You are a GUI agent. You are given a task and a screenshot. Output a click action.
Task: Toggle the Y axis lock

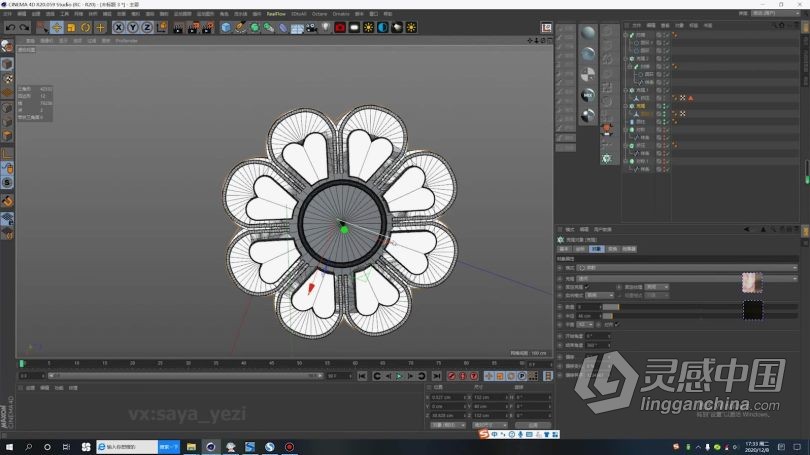133,27
